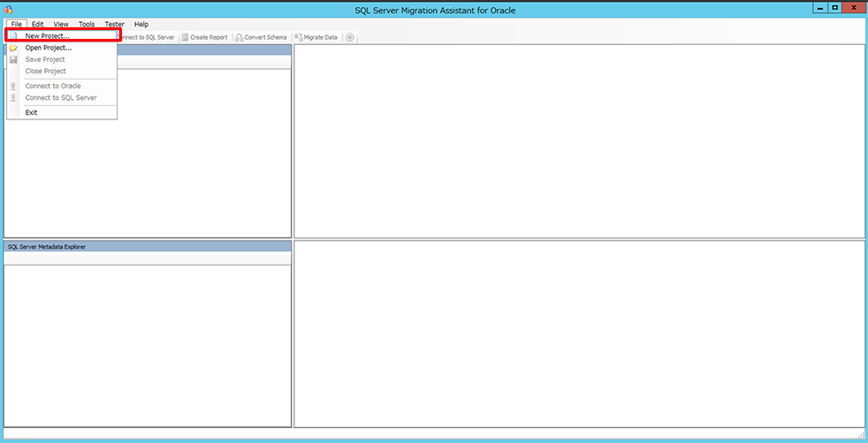868x443 pixels.
Task: Choose Connect to SQL Server in File menu
Action: (62, 97)
